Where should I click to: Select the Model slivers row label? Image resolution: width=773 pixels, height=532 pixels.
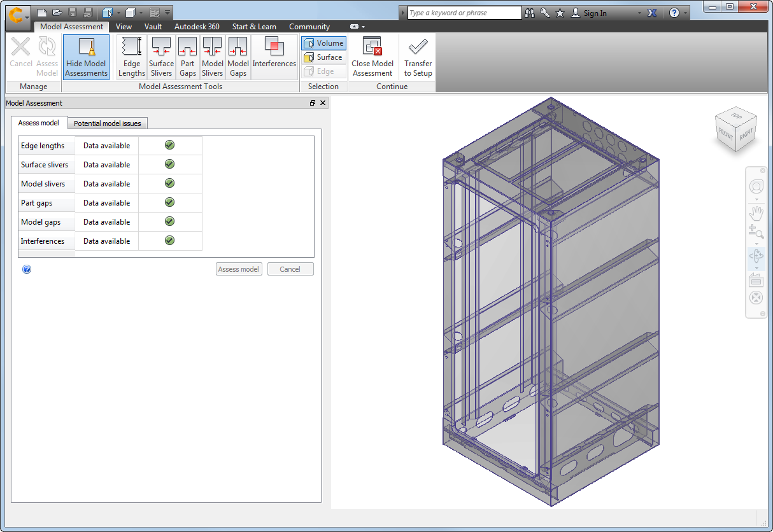tap(43, 184)
